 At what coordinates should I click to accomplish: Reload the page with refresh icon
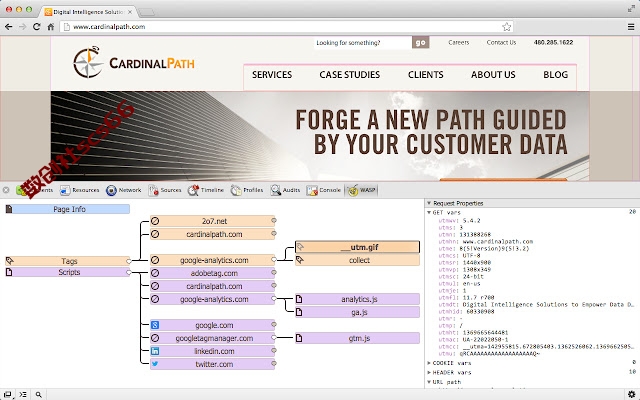36,27
